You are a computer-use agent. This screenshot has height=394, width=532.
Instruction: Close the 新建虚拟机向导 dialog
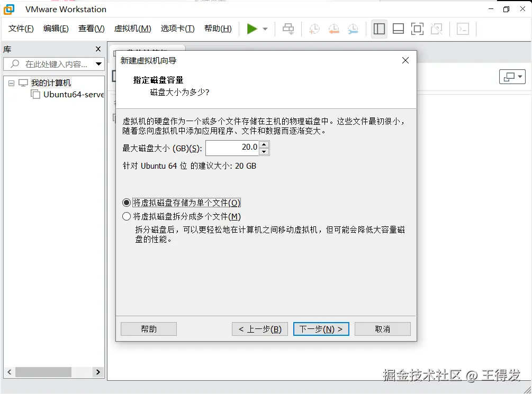405,60
